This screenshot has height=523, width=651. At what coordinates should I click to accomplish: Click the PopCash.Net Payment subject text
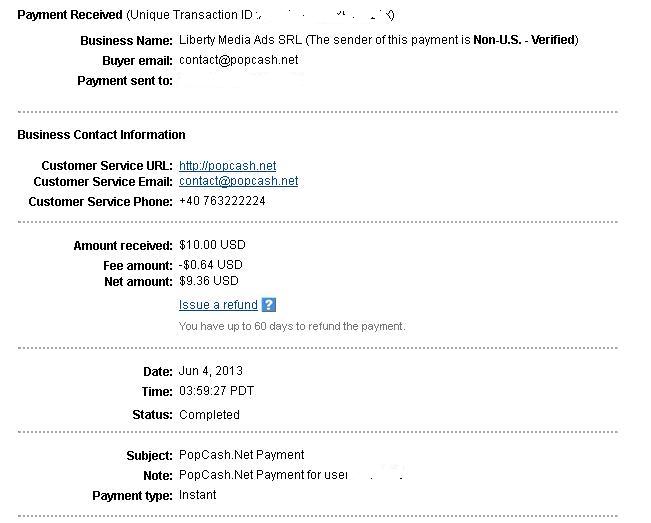click(x=242, y=455)
